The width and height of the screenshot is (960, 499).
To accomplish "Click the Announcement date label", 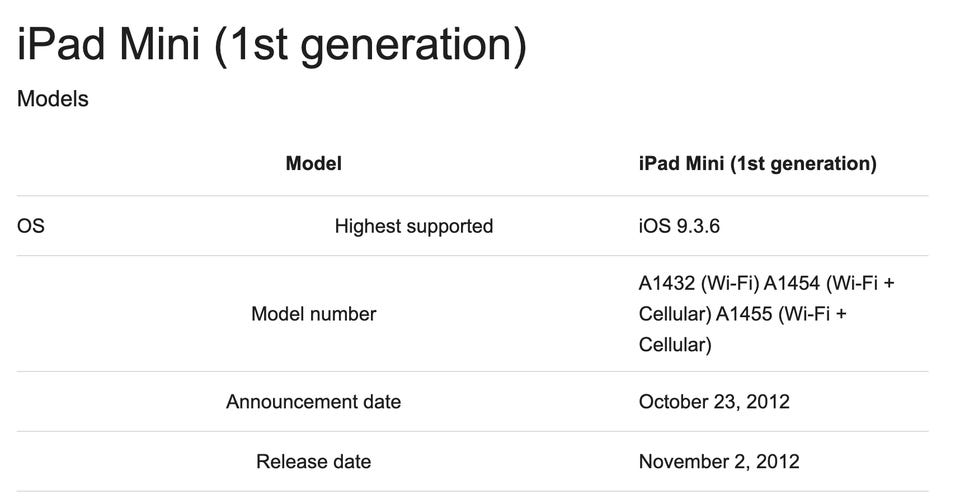I will pyautogui.click(x=313, y=402).
